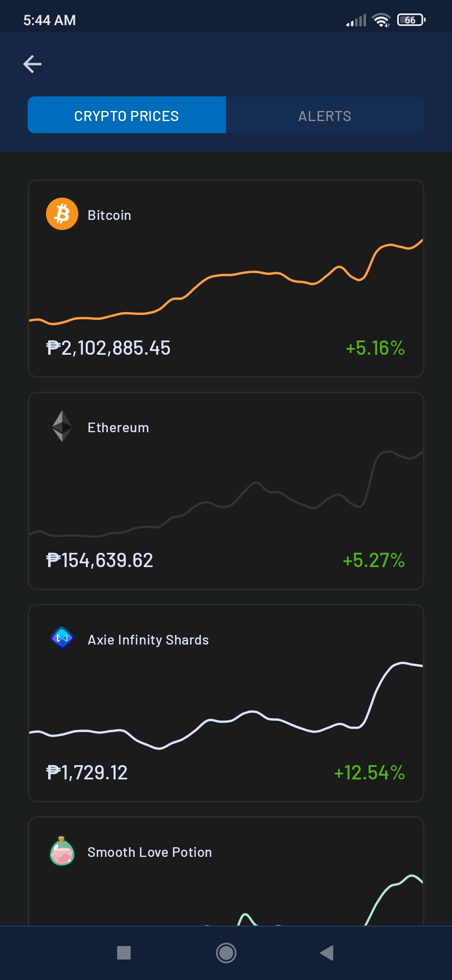This screenshot has width=452, height=980.
Task: Tap the Ethereum diamond logo icon
Action: coord(62,426)
